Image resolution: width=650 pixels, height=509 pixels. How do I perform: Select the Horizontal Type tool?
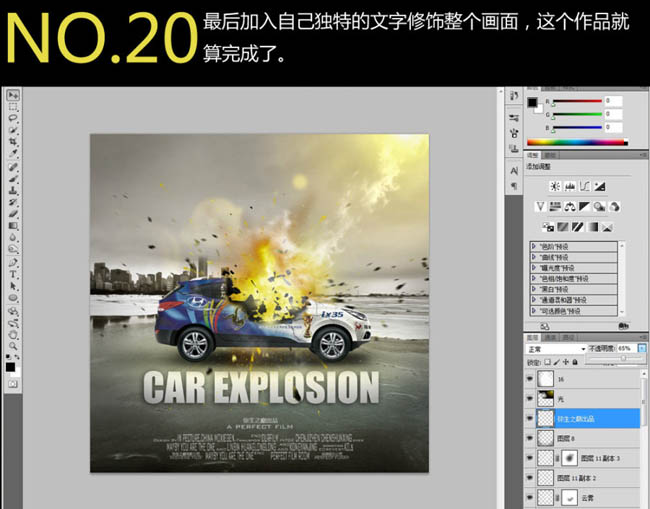pyautogui.click(x=13, y=274)
